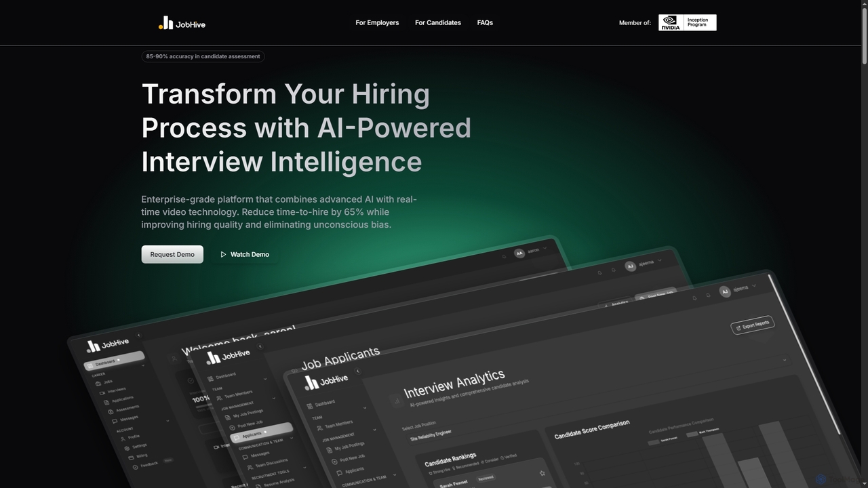Click Applicants icon in Interview Analytics sidebar
The height and width of the screenshot is (488, 868).
point(338,472)
